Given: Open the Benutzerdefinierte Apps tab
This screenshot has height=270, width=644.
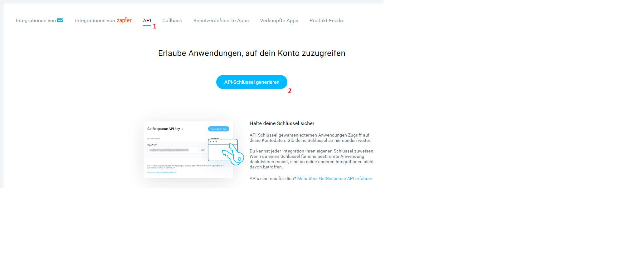Looking at the screenshot, I should click(221, 21).
